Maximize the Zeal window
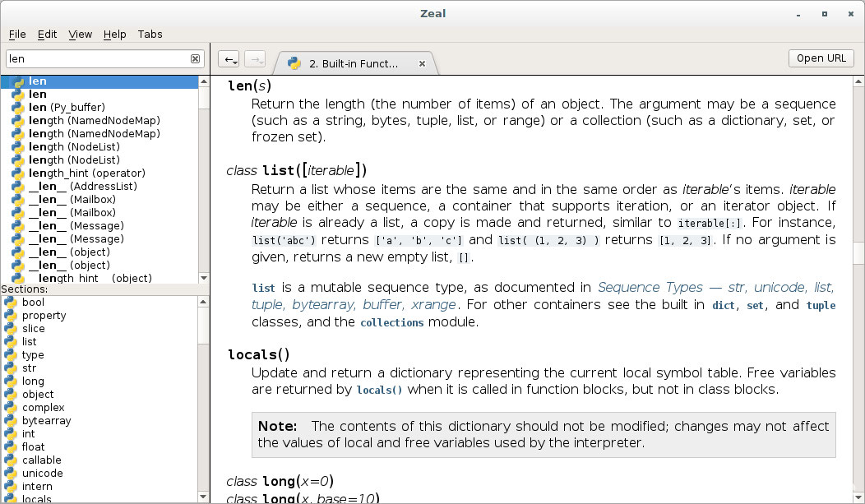Screen dimensions: 865x504 coord(824,14)
